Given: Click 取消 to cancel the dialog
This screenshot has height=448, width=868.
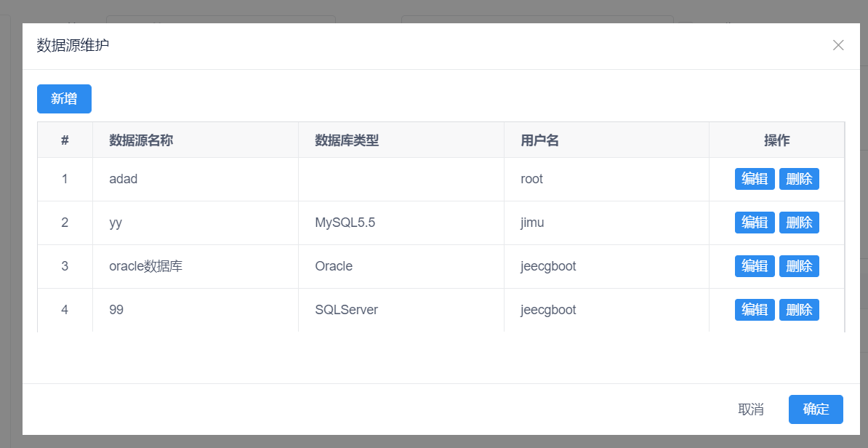Looking at the screenshot, I should pos(751,409).
